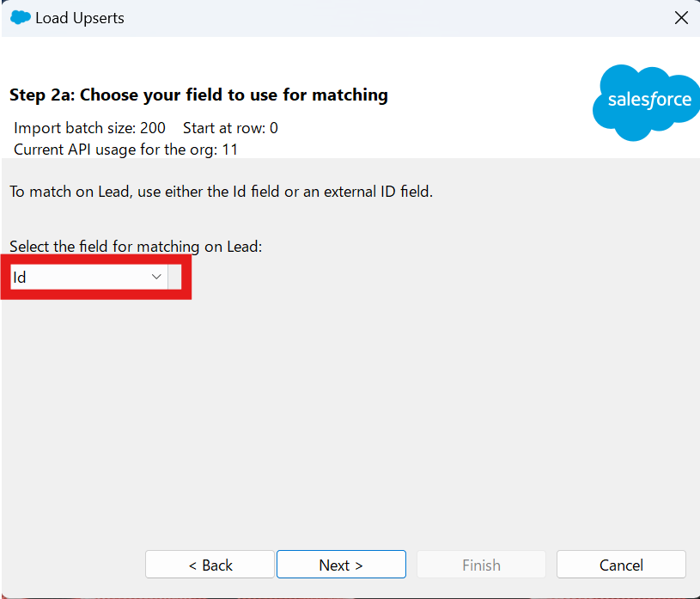Cancel the upsert wizard
Image resolution: width=700 pixels, height=599 pixels.
coord(621,565)
